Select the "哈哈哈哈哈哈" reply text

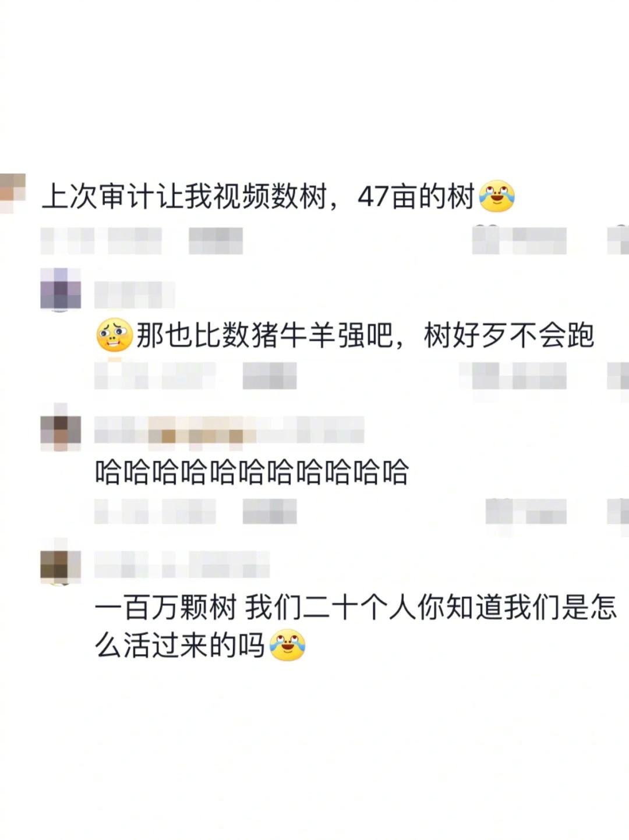pos(252,472)
